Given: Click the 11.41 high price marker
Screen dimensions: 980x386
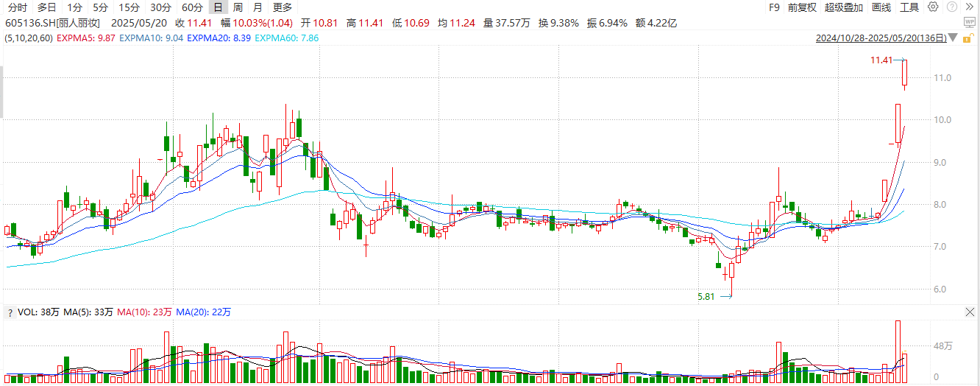Looking at the screenshot, I should tap(881, 60).
